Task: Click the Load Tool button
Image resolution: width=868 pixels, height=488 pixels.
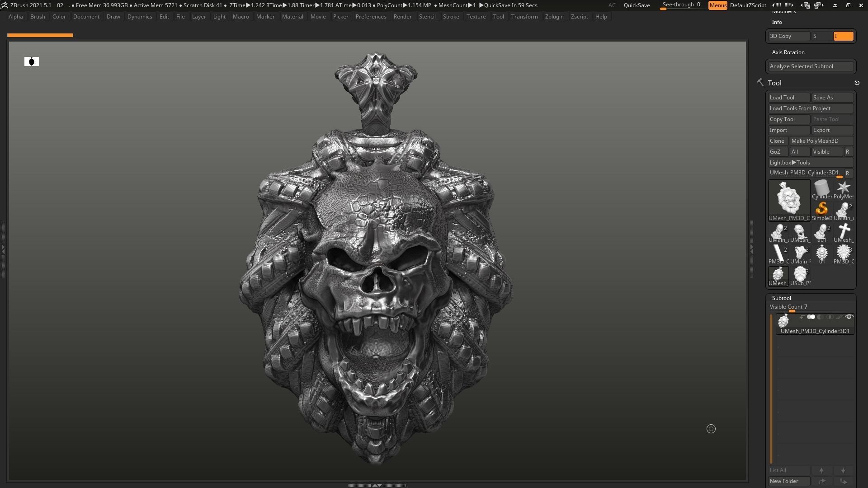Action: [789, 98]
